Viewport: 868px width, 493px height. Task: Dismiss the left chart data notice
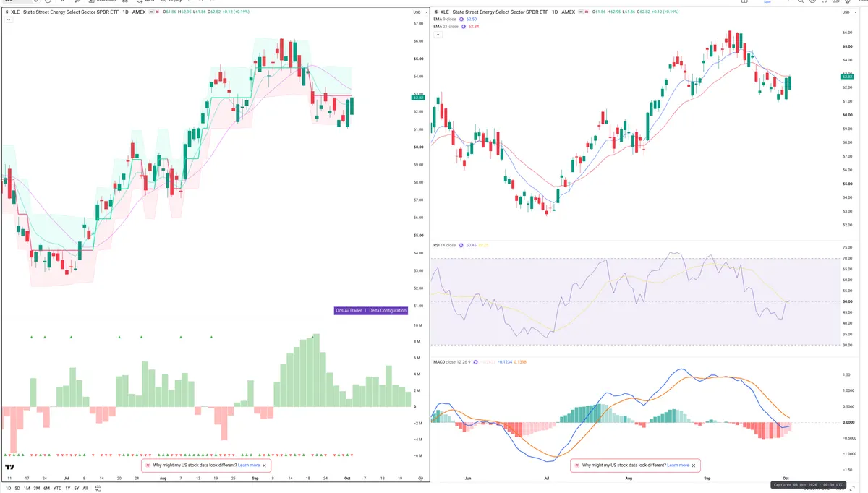(x=265, y=466)
